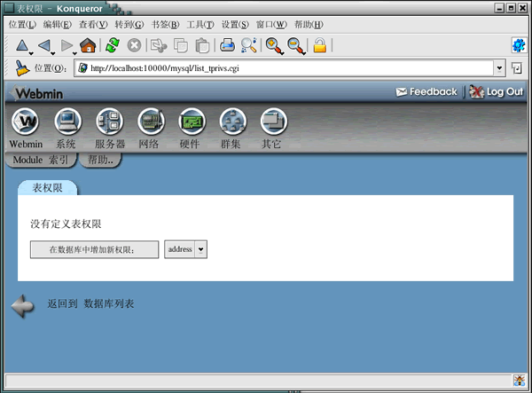Click the Webmin logo in header
The width and height of the screenshot is (532, 393).
click(36, 93)
